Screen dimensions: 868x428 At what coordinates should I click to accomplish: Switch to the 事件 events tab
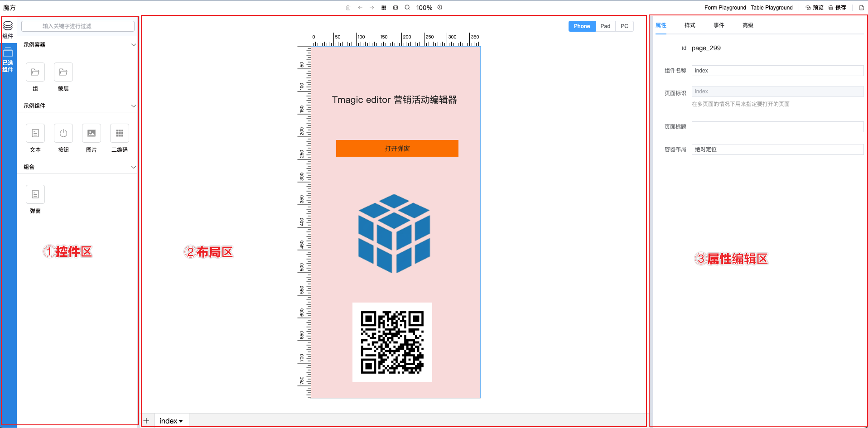pos(719,25)
